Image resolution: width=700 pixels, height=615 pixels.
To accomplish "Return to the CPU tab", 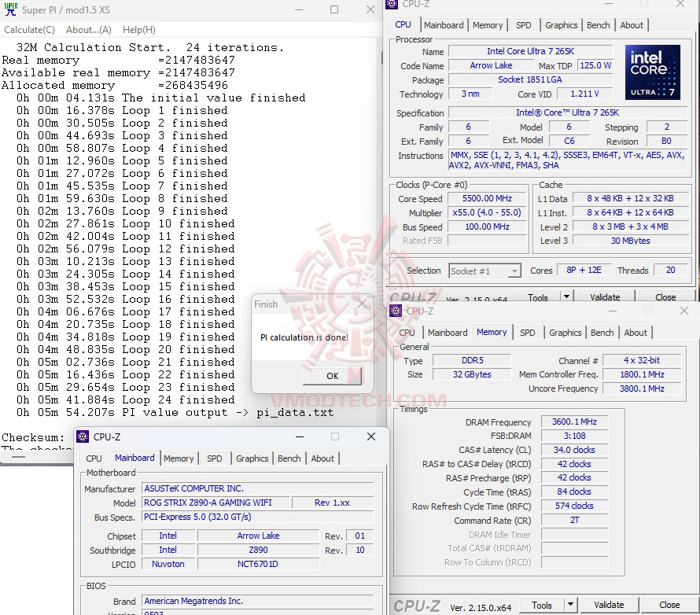I will 403,24.
